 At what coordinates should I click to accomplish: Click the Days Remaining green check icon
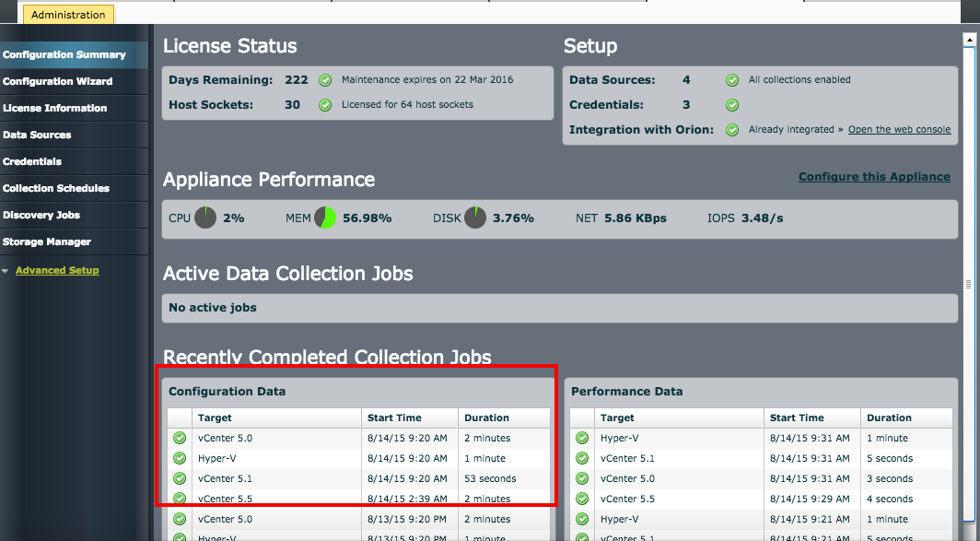click(x=325, y=80)
